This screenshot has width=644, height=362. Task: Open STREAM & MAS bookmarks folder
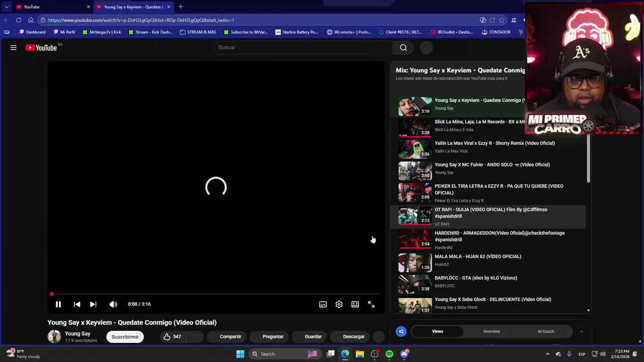198,32
